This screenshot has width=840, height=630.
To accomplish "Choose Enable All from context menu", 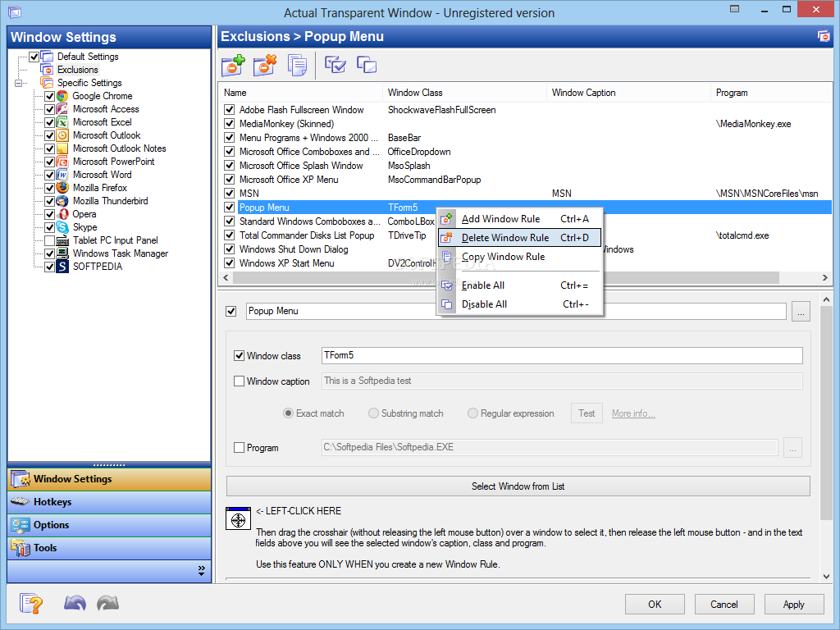I will pyautogui.click(x=519, y=285).
